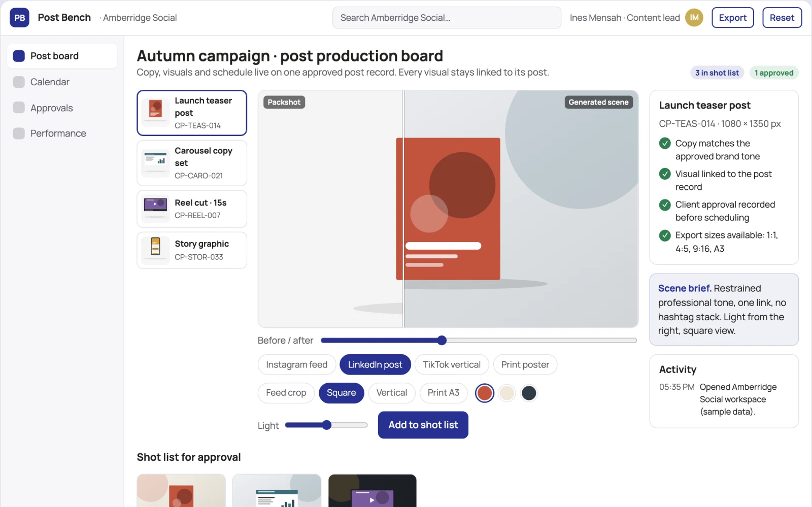Click the Search Amberridge Social field
Viewport: 812px width, 507px height.
(x=447, y=18)
